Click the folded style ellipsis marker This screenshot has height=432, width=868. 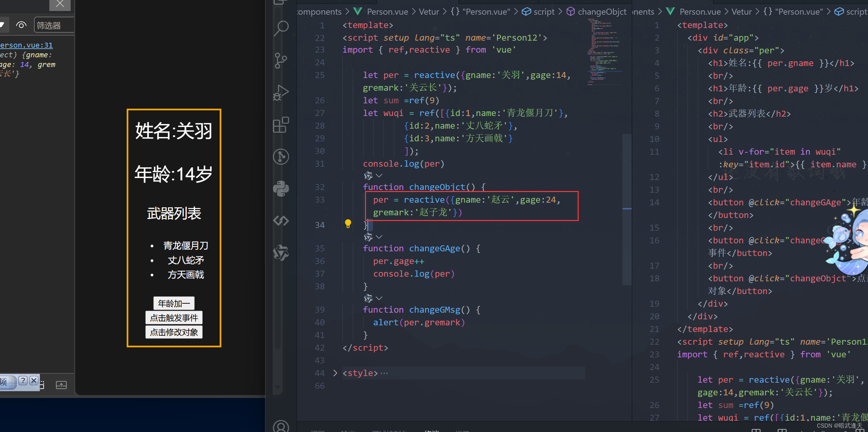point(384,373)
